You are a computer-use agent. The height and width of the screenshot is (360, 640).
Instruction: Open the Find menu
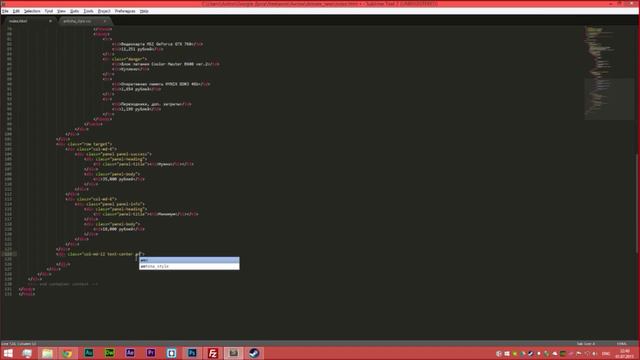(x=49, y=11)
